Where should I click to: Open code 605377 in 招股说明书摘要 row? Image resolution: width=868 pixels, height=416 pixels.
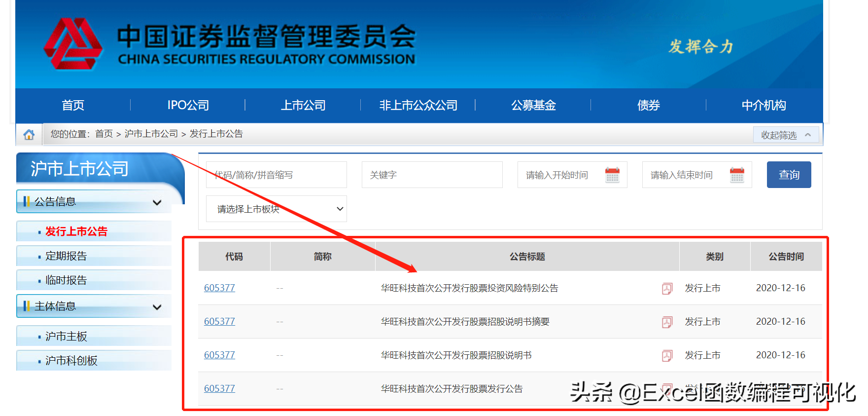219,321
